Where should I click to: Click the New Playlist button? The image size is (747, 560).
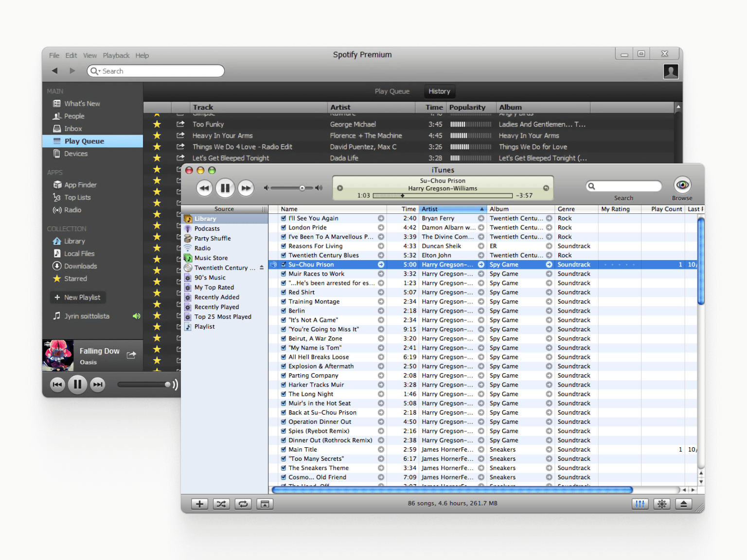click(x=78, y=297)
